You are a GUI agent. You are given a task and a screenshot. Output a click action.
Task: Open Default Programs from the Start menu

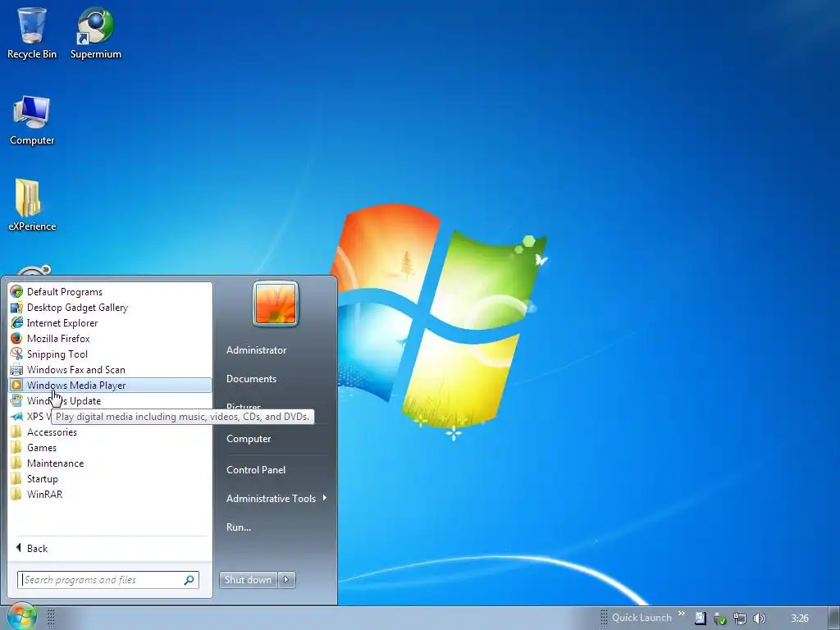pos(110,292)
